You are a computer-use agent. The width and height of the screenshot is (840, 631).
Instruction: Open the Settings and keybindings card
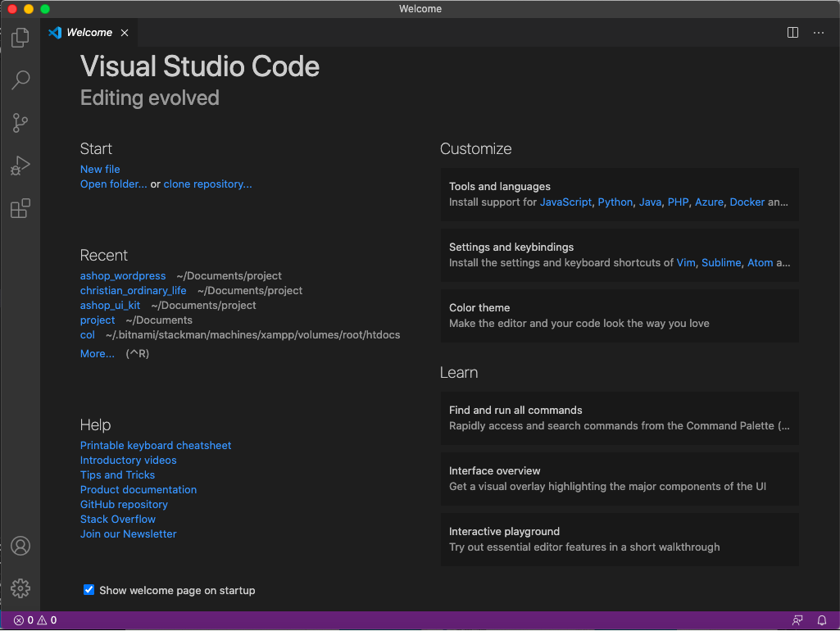point(620,255)
